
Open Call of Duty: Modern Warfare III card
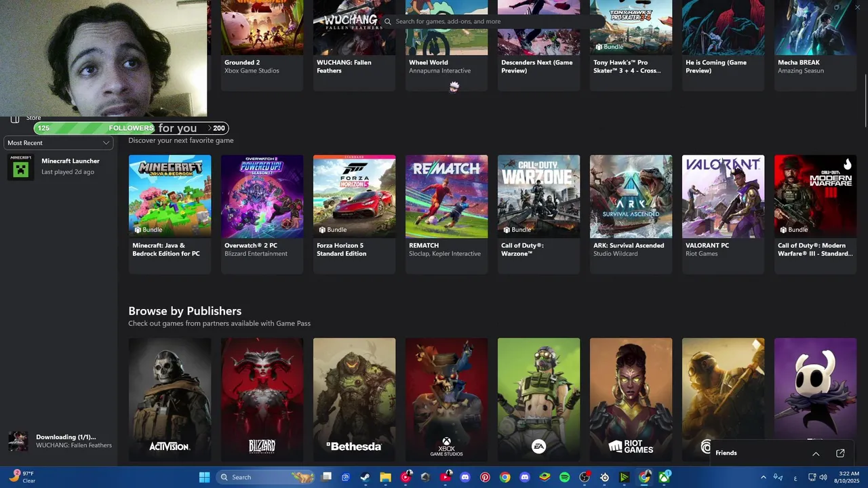coord(815,213)
